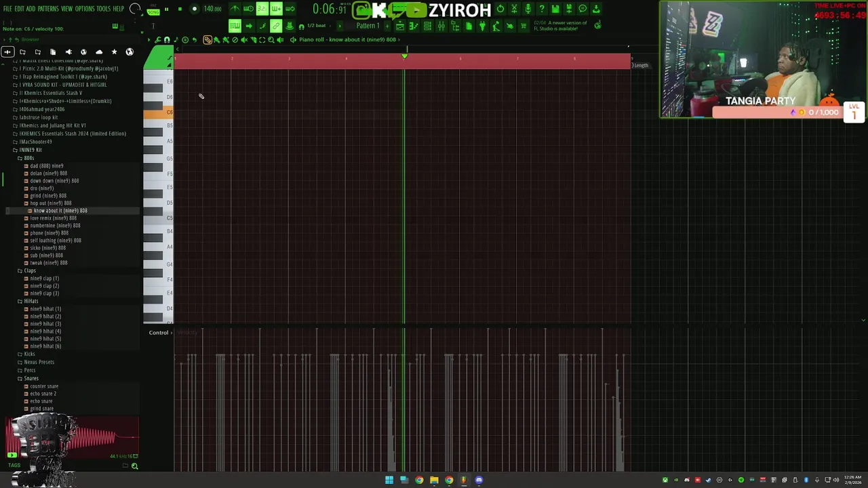868x488 pixels.
Task: Toggle the wait for input button
Action: coord(248,9)
